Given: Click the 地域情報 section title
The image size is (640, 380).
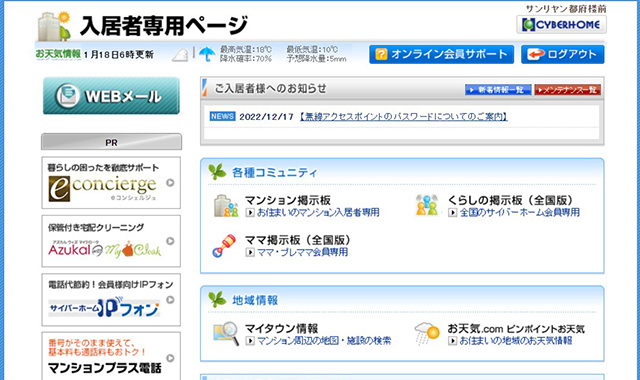Looking at the screenshot, I should point(255,300).
